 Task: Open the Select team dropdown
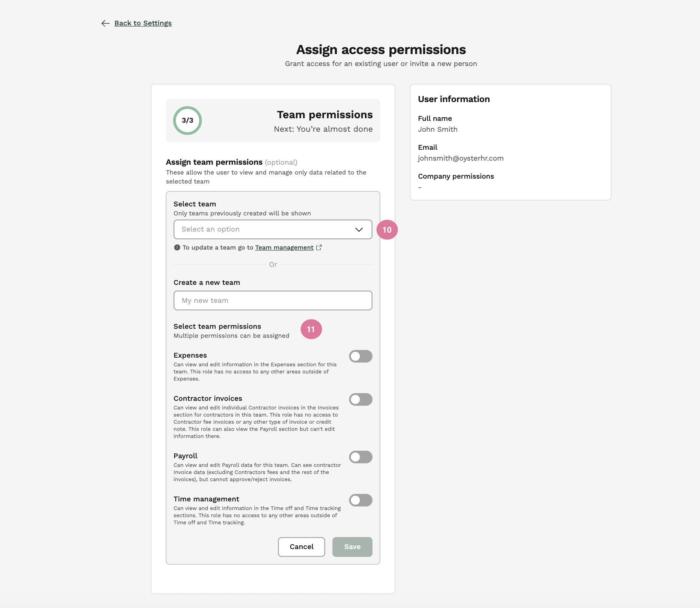tap(273, 229)
